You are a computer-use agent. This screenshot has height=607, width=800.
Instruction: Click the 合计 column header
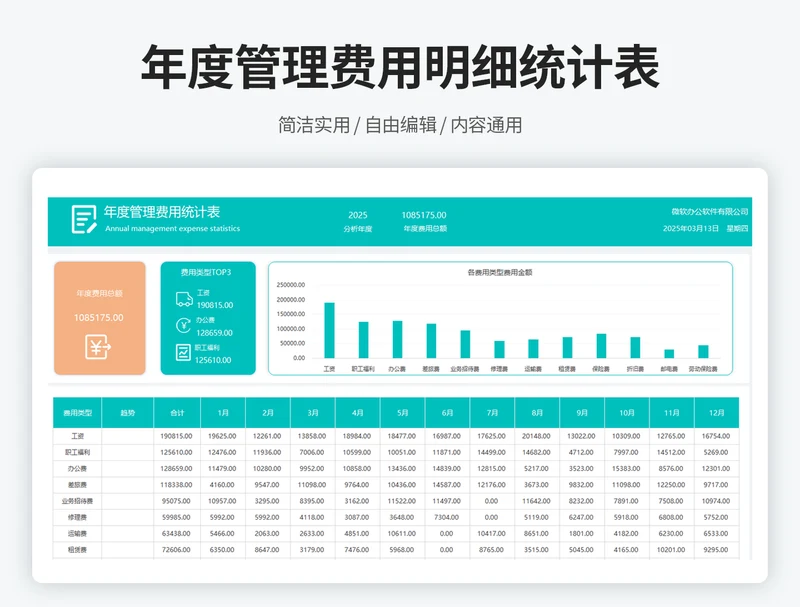[x=177, y=413]
